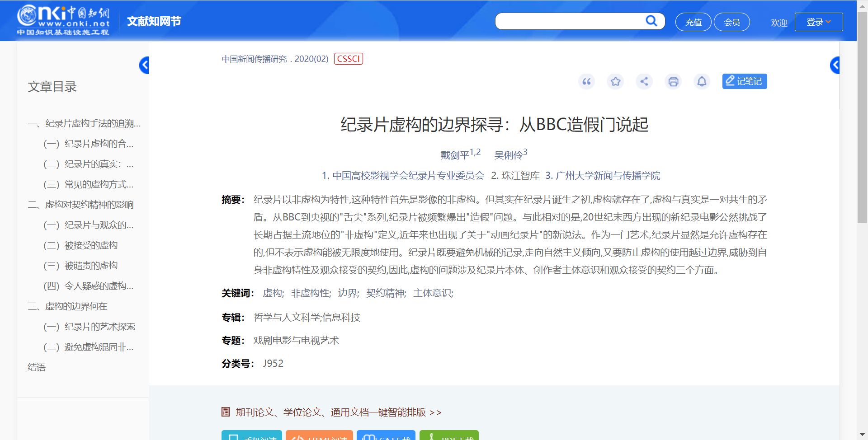
Task: Select 结语 from the article outline
Action: click(36, 367)
